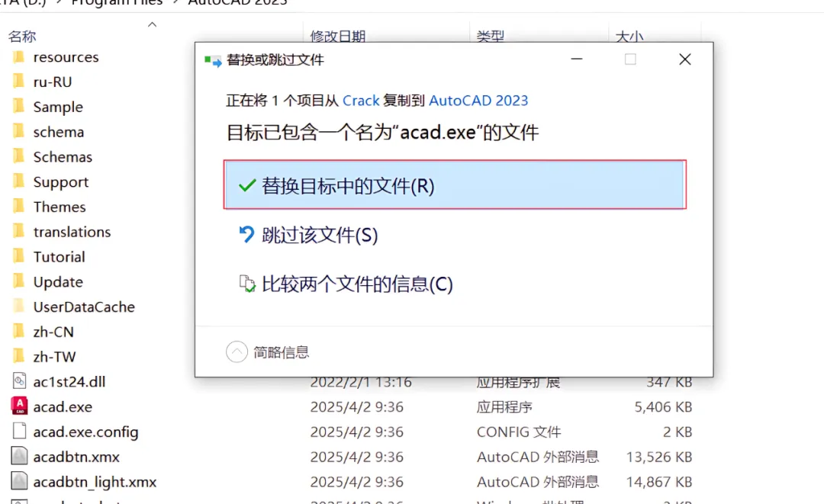
Task: Sort by the 类型 column header
Action: [491, 37]
